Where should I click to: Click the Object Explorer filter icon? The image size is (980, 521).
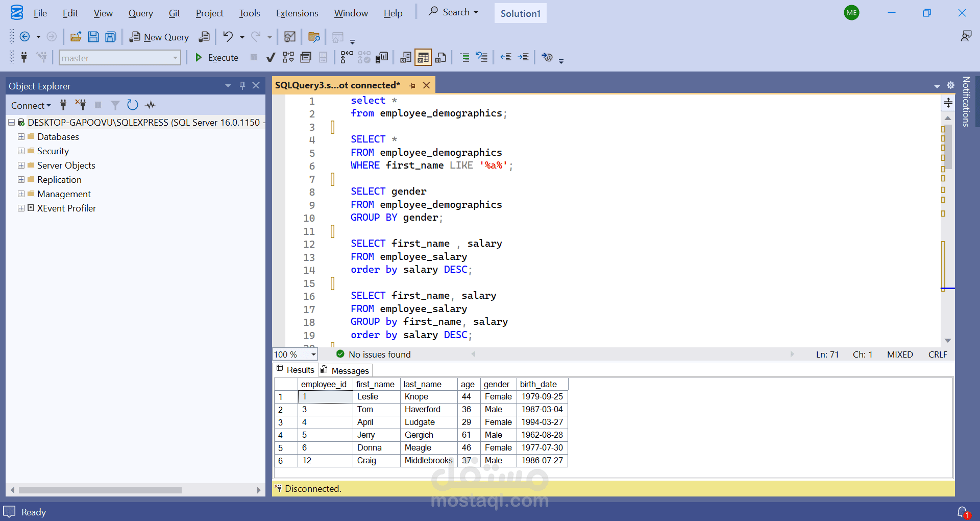point(115,105)
